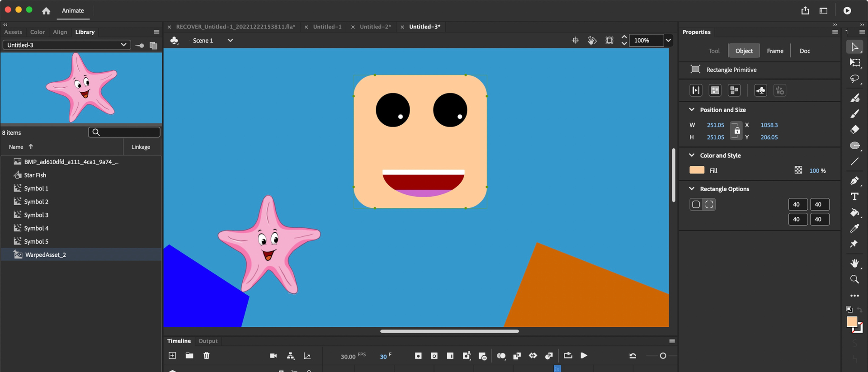Select the Paint Bucket tool
Image resolution: width=868 pixels, height=372 pixels.
[x=854, y=212]
